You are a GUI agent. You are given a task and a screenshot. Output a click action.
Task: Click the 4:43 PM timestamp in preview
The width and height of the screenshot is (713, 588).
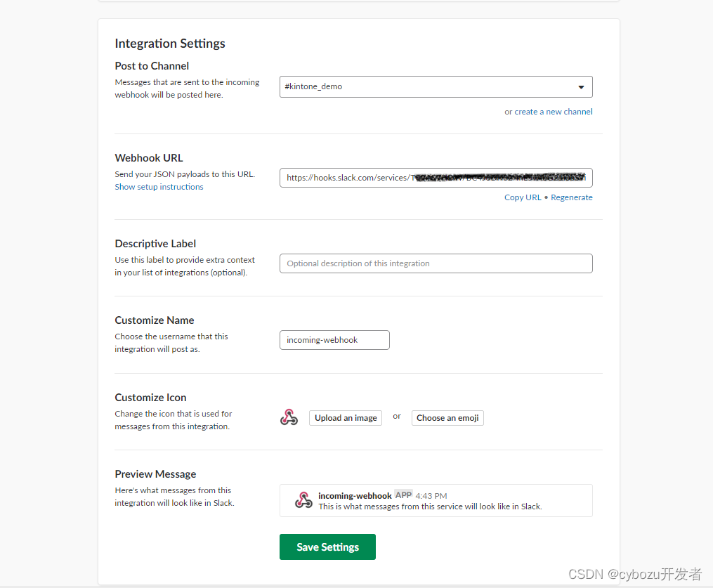[431, 496]
